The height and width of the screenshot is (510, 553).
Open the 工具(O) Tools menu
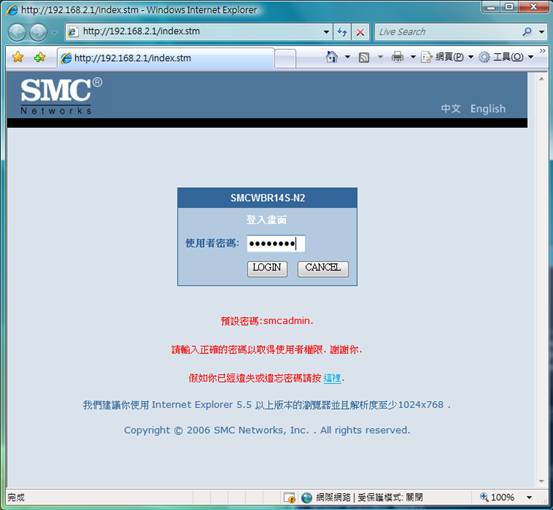point(506,57)
